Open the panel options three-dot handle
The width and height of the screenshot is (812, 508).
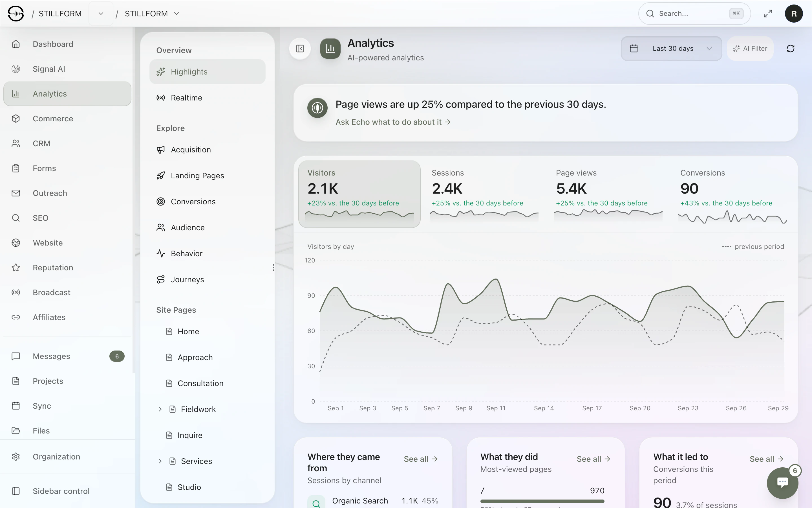[x=273, y=268]
